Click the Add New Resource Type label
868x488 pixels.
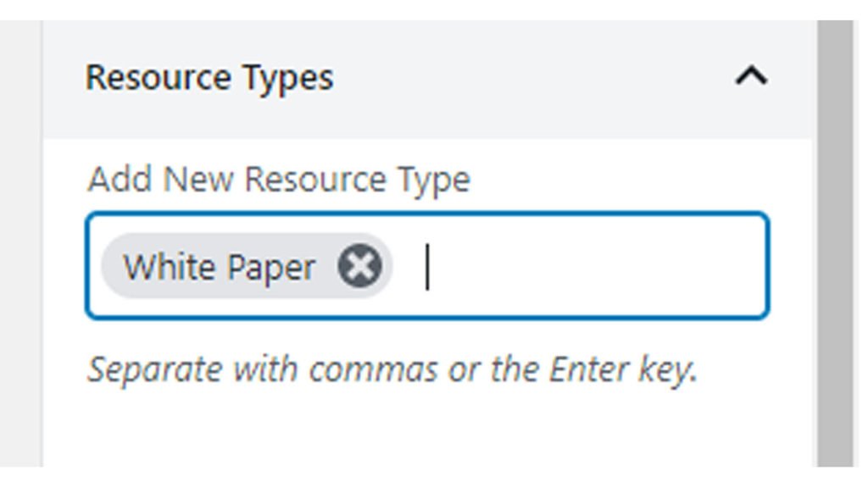click(x=279, y=180)
